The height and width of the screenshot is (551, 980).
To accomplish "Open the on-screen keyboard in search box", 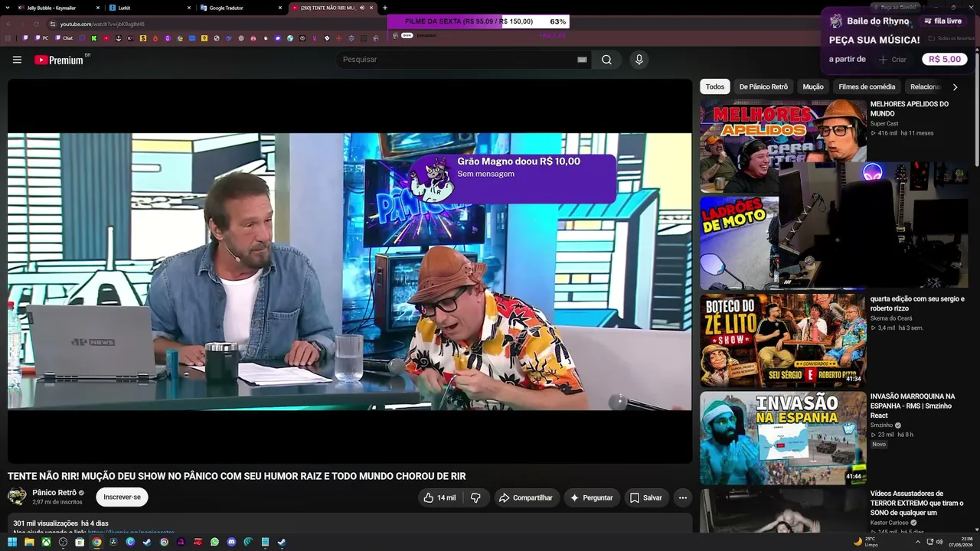I will pyautogui.click(x=582, y=60).
